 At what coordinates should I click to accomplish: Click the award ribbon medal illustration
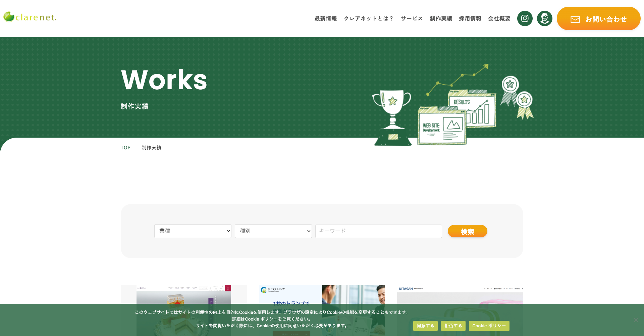(517, 97)
